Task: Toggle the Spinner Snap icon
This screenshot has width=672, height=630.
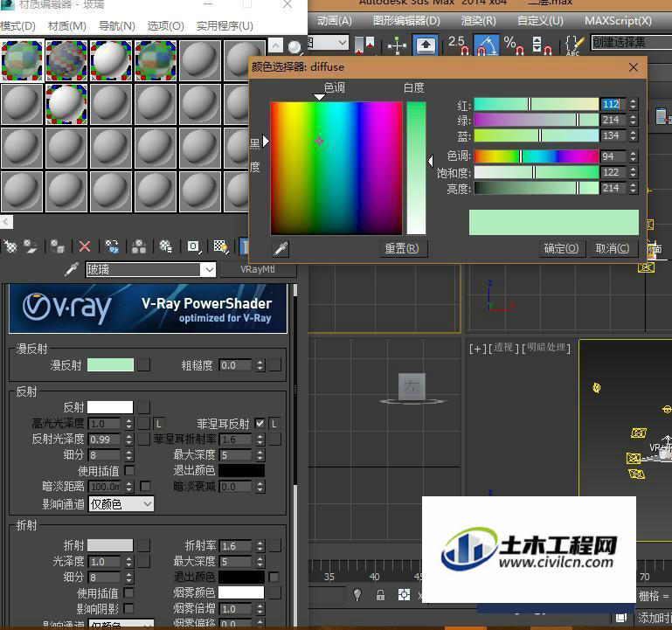Action: tap(541, 45)
